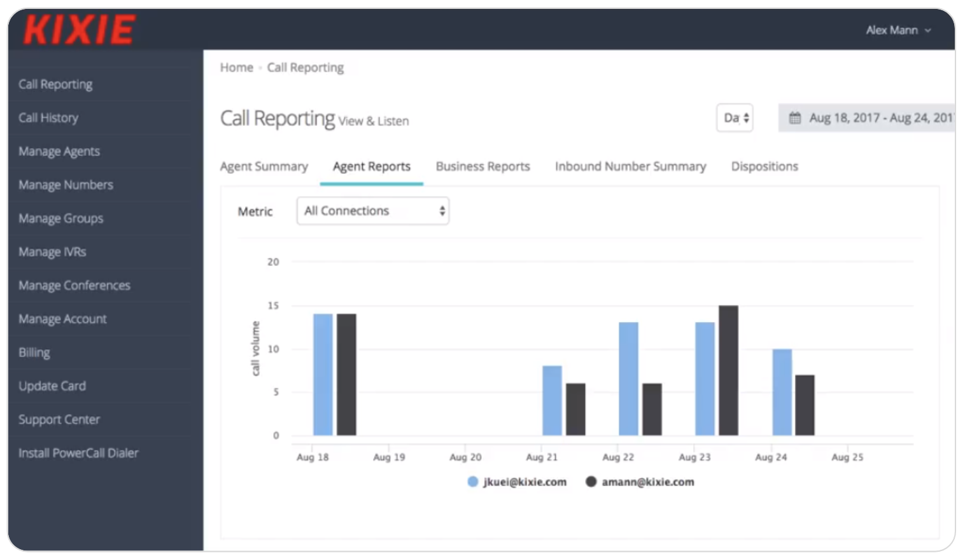Viewport: 965px width, 560px height.
Task: Click the Home breadcrumb link
Action: (237, 67)
